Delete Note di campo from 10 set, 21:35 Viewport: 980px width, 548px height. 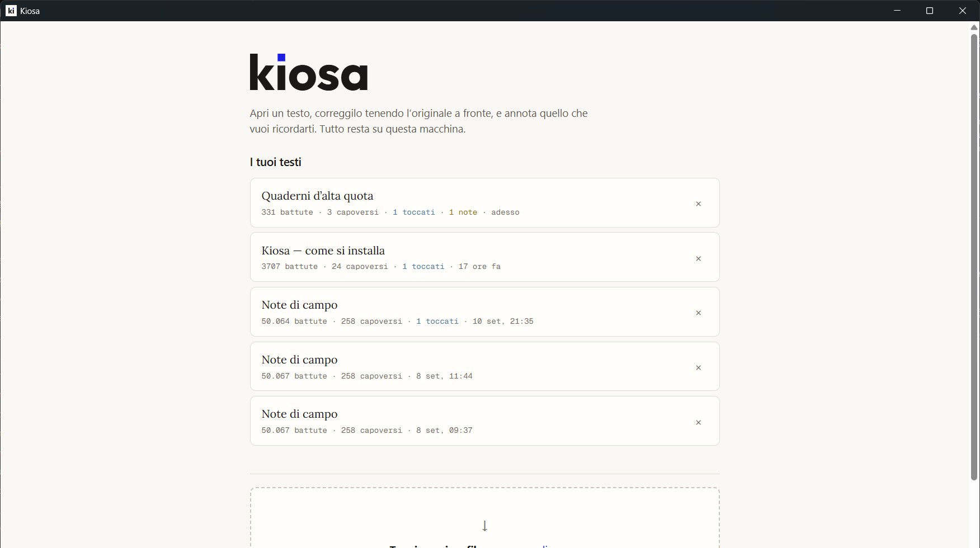click(698, 313)
